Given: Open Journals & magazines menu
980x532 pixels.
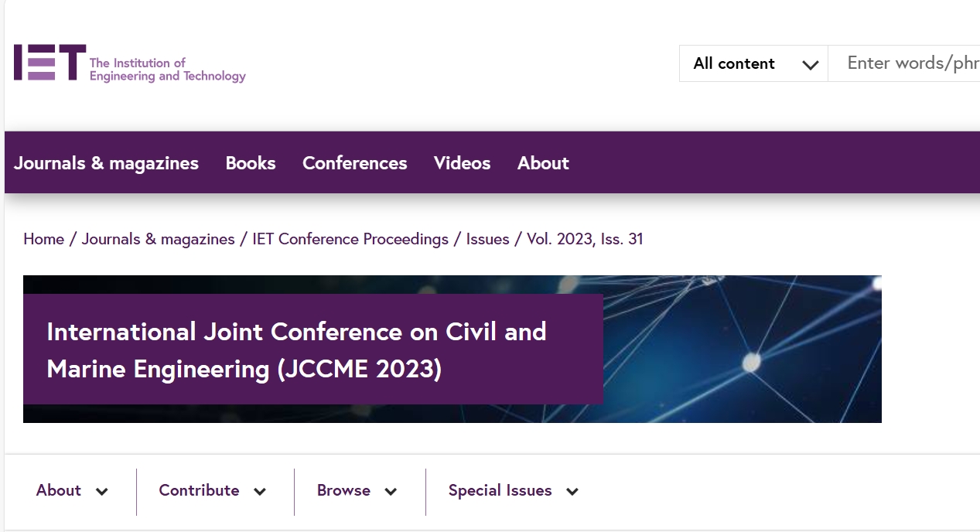Looking at the screenshot, I should tap(106, 163).
